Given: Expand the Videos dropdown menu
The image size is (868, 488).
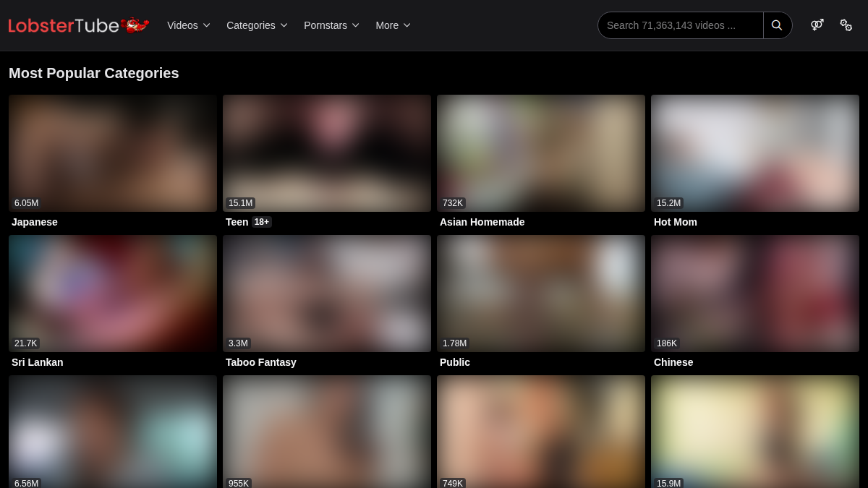Looking at the screenshot, I should click(x=189, y=25).
